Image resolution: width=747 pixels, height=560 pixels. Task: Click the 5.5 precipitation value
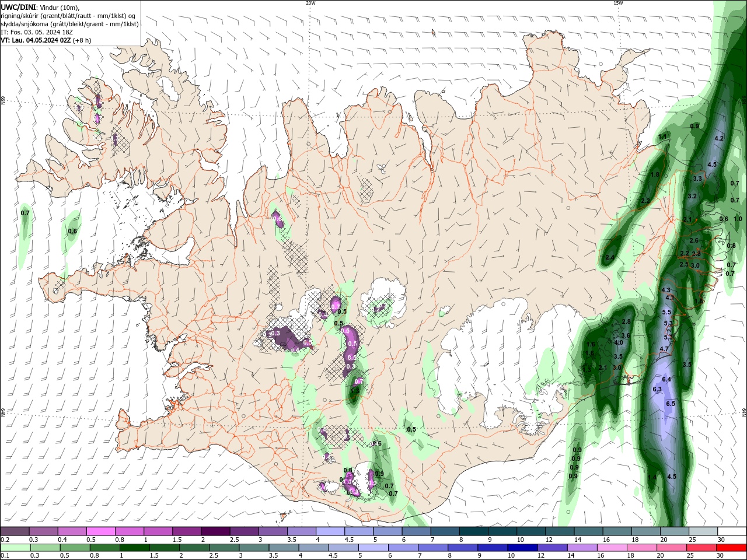[667, 313]
